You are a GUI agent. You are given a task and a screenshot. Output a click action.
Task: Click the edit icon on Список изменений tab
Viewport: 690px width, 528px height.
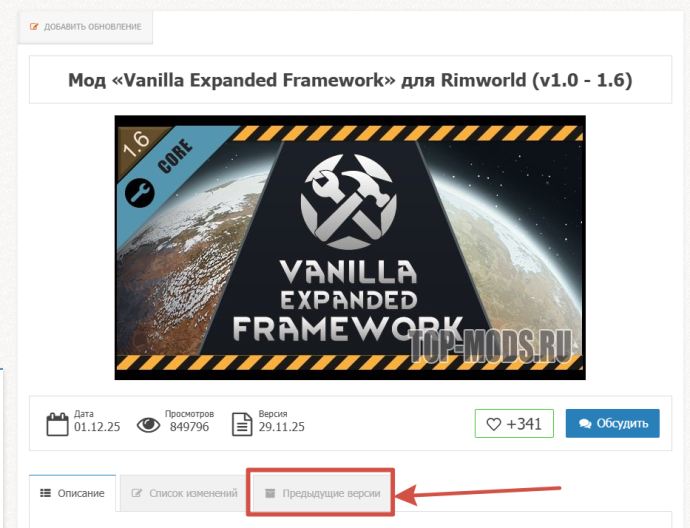tap(136, 493)
